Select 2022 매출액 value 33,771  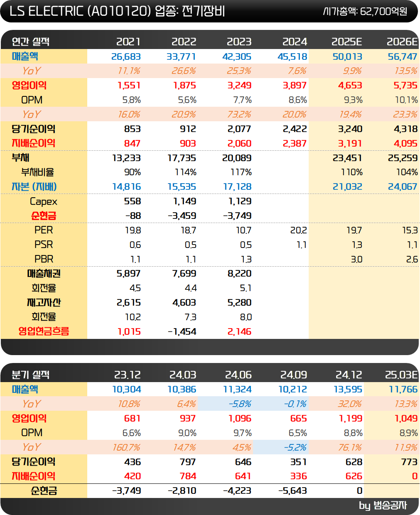point(182,56)
